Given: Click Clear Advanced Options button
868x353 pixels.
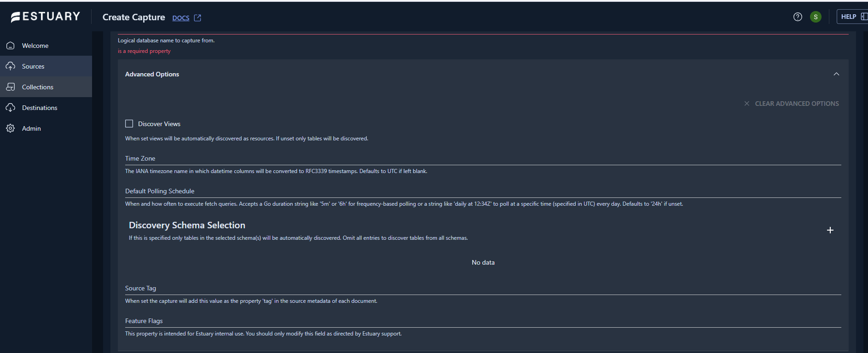Looking at the screenshot, I should click(x=792, y=104).
